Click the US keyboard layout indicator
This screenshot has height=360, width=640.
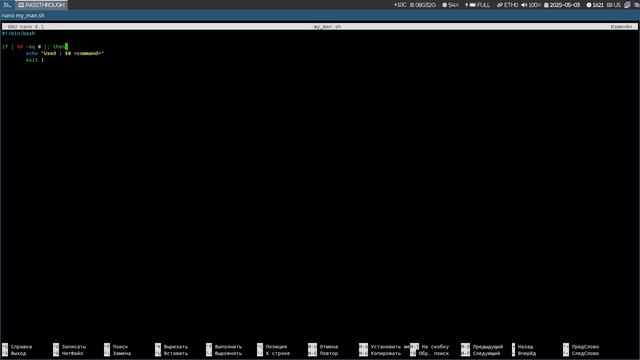pos(613,5)
